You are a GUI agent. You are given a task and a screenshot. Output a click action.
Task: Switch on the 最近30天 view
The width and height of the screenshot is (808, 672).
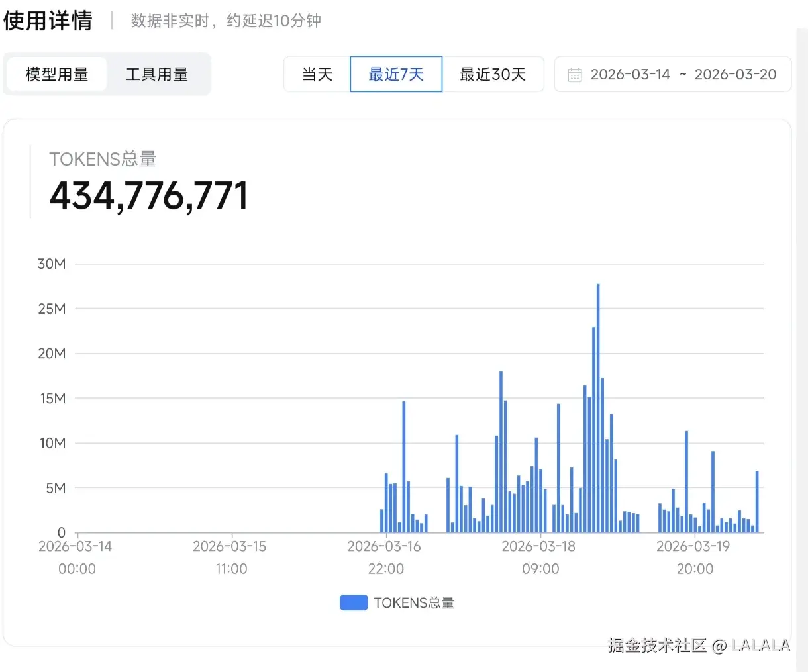coord(493,74)
